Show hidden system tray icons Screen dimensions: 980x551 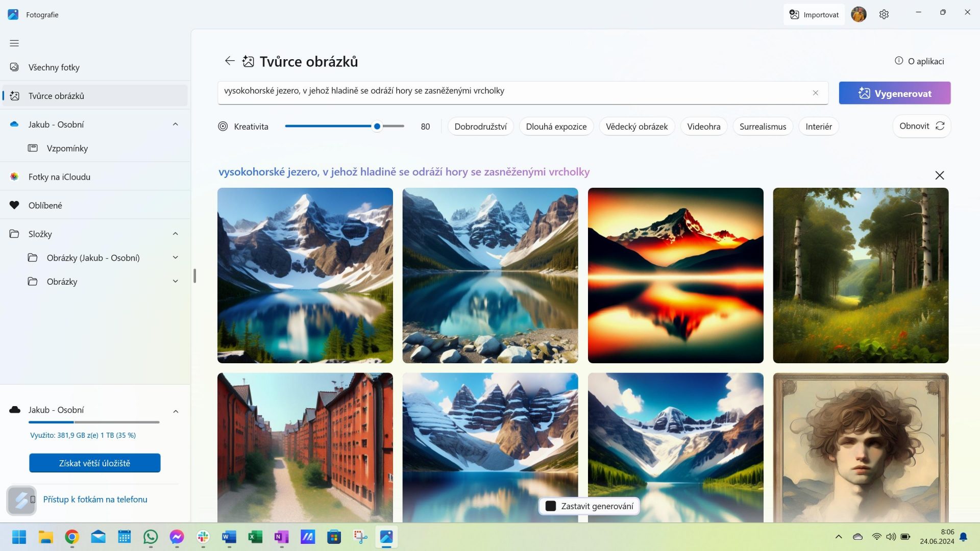coord(839,537)
